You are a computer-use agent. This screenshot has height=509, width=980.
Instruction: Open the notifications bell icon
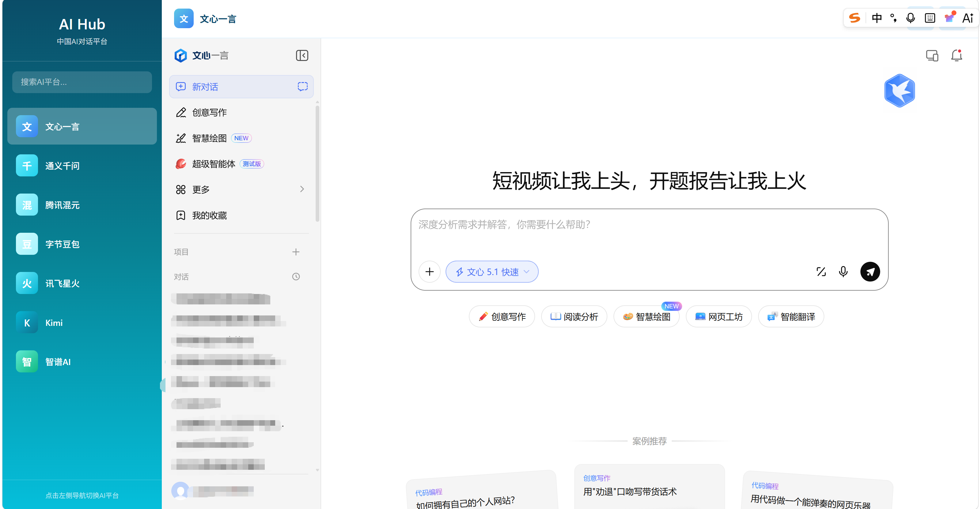956,56
